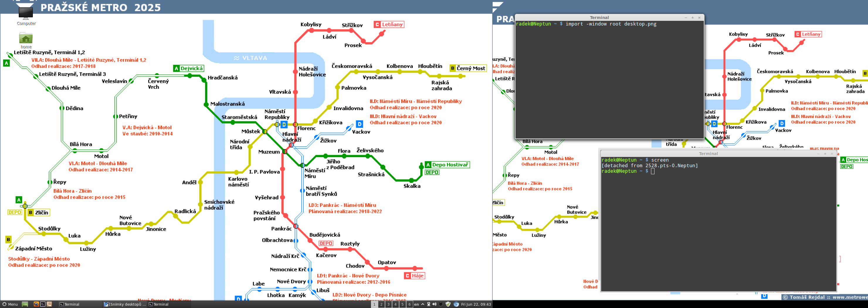Switch to workspace 3
This screenshot has height=308, width=868.
point(388,304)
